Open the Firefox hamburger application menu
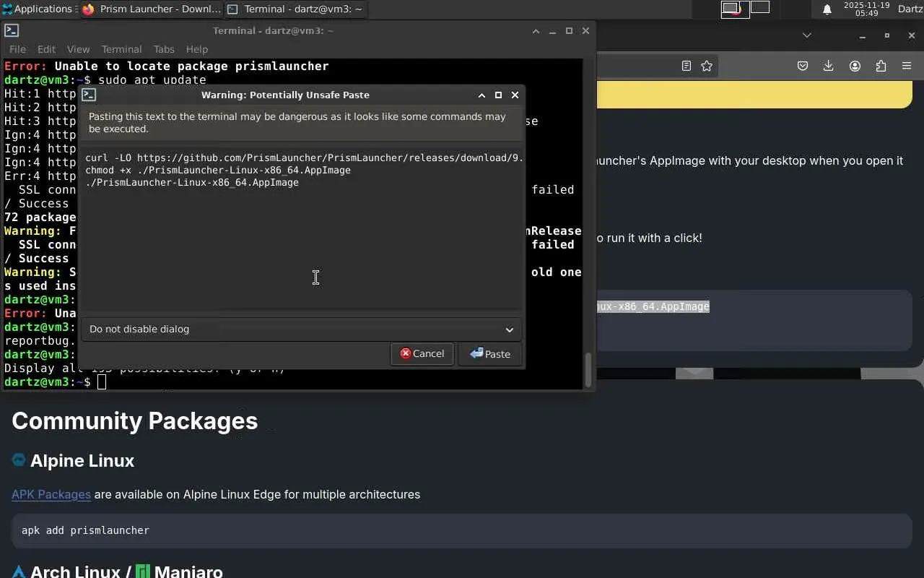This screenshot has height=578, width=924. pos(907,66)
